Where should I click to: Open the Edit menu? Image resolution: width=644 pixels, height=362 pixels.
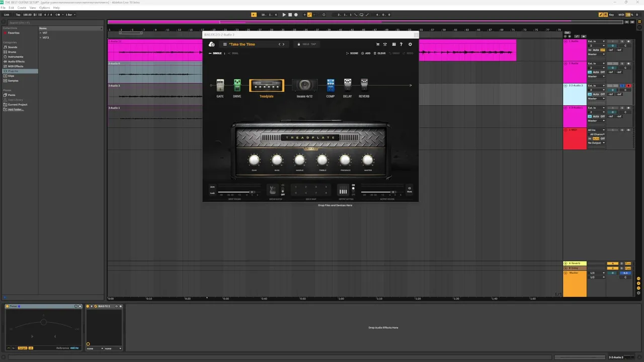pyautogui.click(x=11, y=8)
